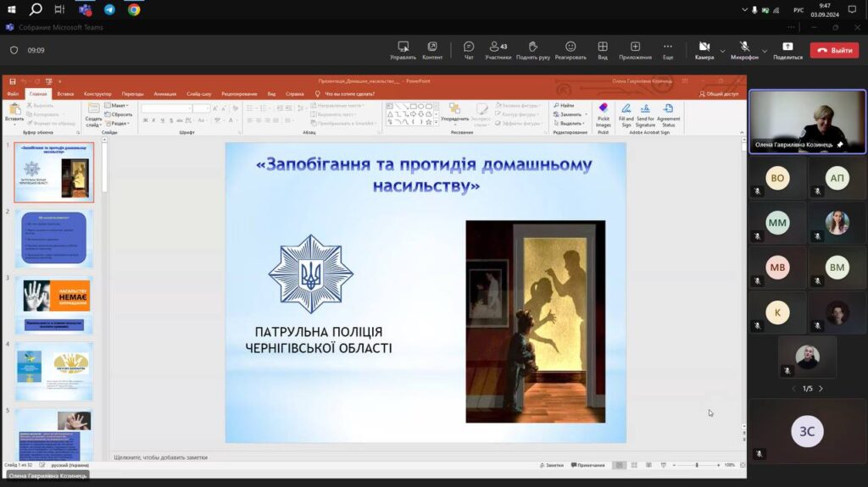Open the Рецензирование ribbon tab
Viewport: 868px width, 487px height.
(239, 94)
